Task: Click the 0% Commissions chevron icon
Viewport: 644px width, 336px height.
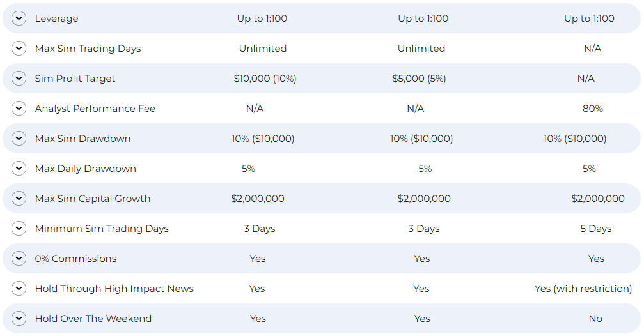Action: pos(19,259)
